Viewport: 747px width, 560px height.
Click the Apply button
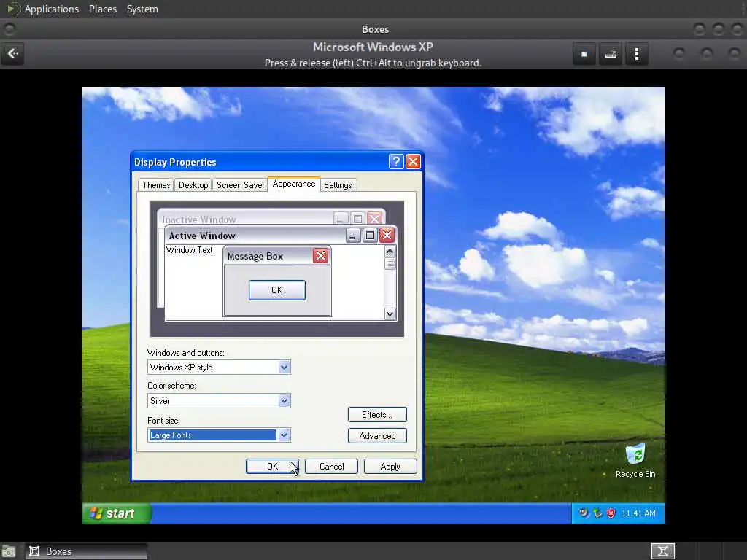click(x=391, y=466)
